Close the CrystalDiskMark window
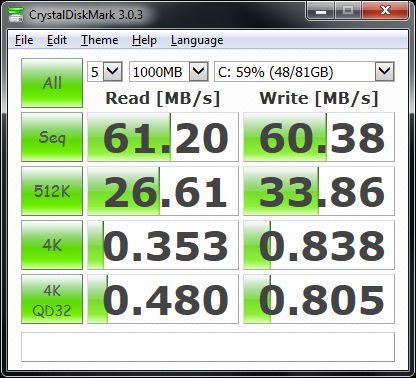Image resolution: width=416 pixels, height=378 pixels. (385, 11)
